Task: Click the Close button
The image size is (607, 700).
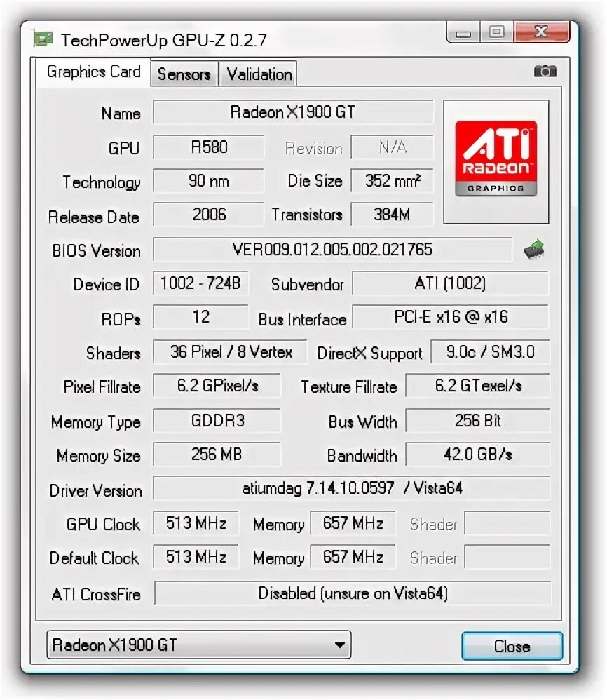Action: coord(512,646)
